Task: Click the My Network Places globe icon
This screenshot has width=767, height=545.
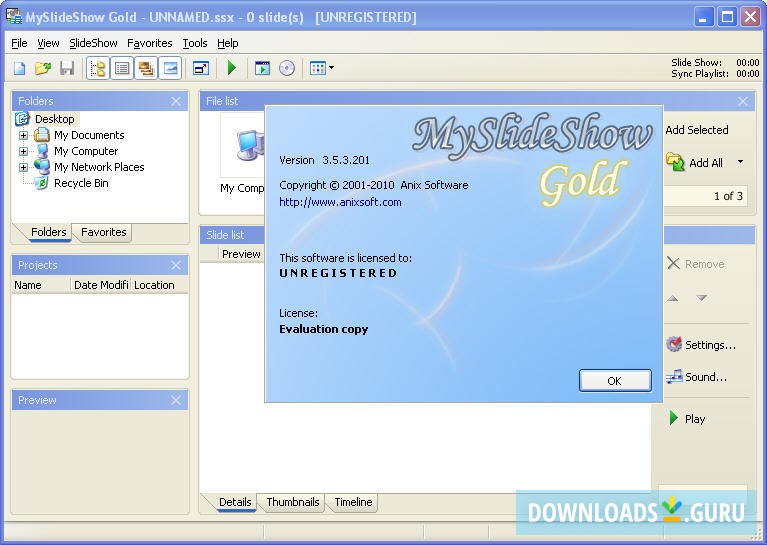Action: tap(42, 167)
